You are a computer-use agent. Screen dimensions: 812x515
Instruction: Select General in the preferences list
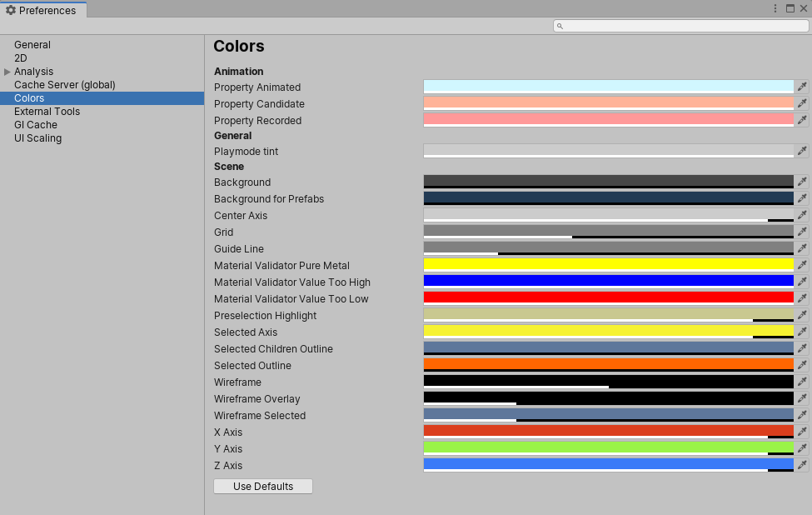[32, 45]
